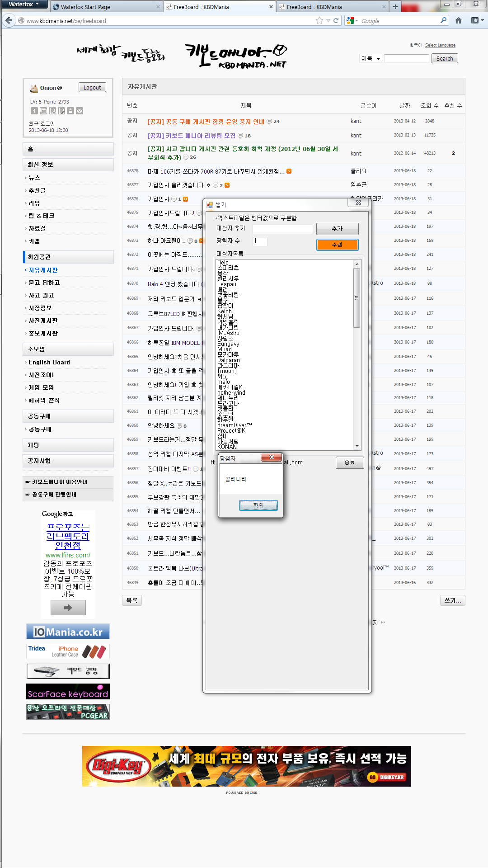Open the bookmarks menu toolbar icon
The image size is (488, 868).
(477, 20)
